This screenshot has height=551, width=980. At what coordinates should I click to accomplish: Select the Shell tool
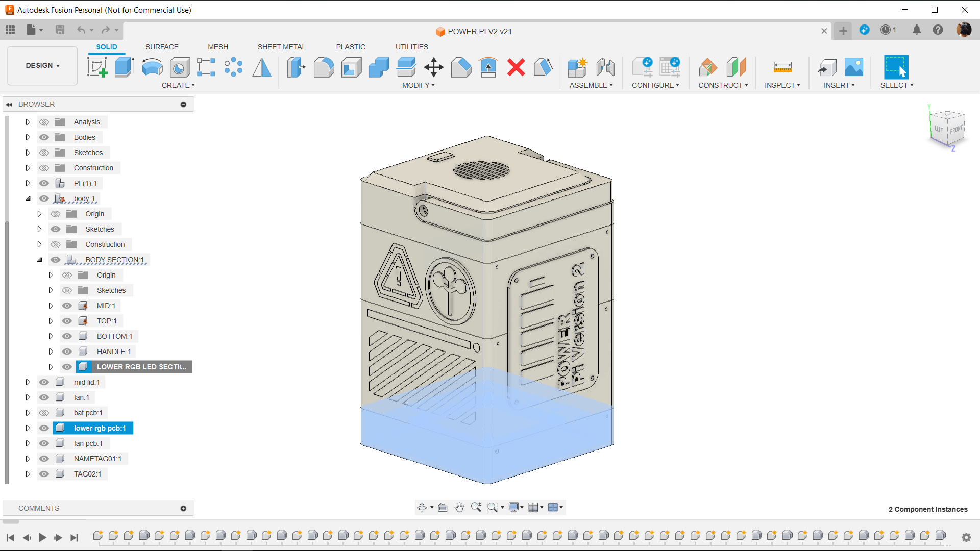351,67
